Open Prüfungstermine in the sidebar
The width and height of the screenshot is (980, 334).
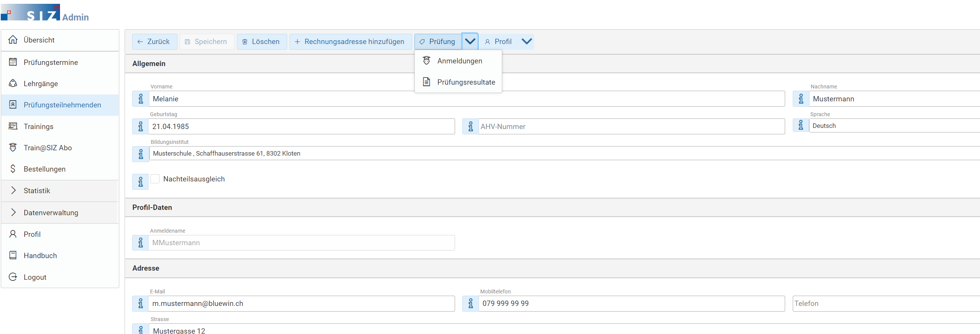pyautogui.click(x=60, y=62)
